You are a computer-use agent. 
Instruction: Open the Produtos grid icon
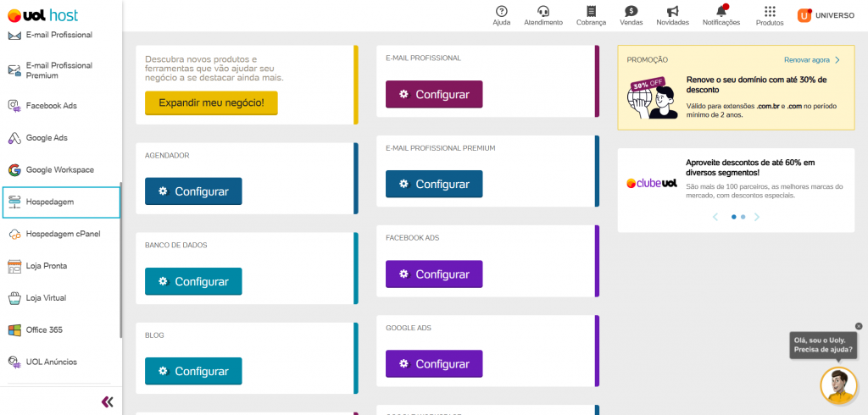point(770,12)
